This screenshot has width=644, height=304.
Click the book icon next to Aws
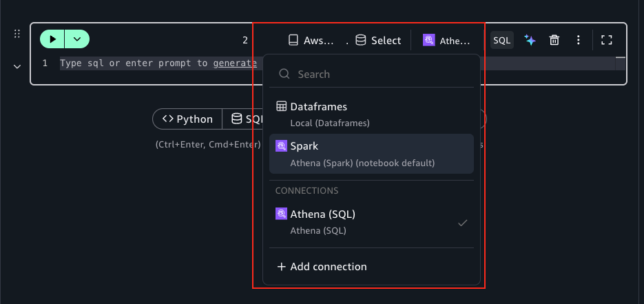tap(293, 40)
